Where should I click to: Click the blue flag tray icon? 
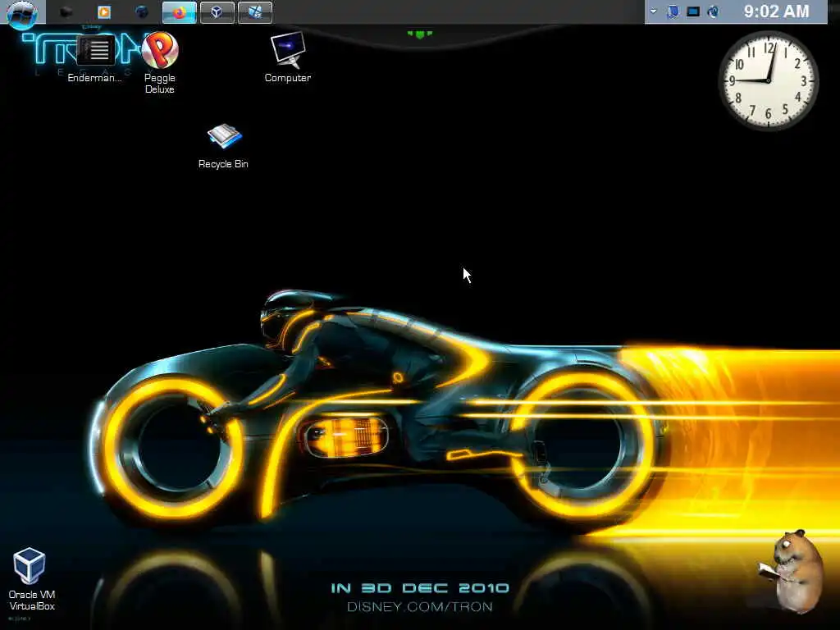[673, 11]
